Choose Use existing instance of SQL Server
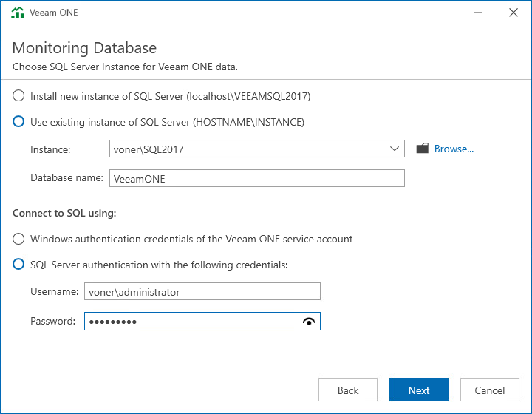The width and height of the screenshot is (532, 414). pyautogui.click(x=18, y=121)
